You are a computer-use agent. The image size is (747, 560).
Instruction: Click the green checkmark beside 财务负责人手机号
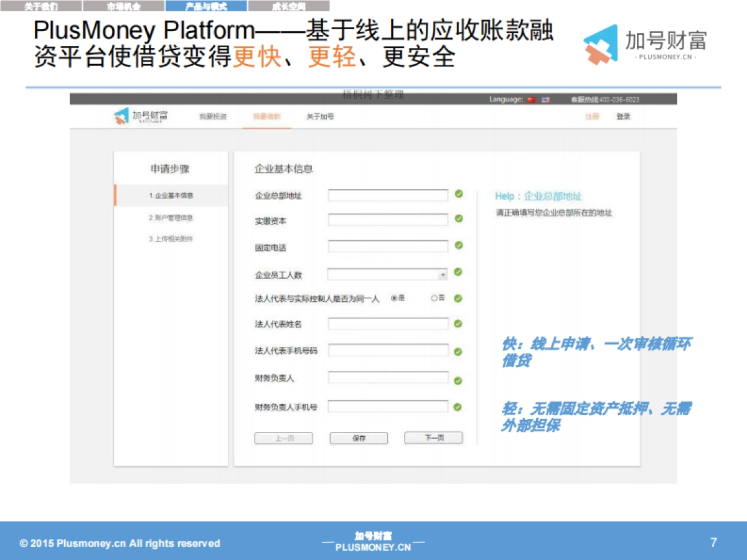click(x=459, y=406)
